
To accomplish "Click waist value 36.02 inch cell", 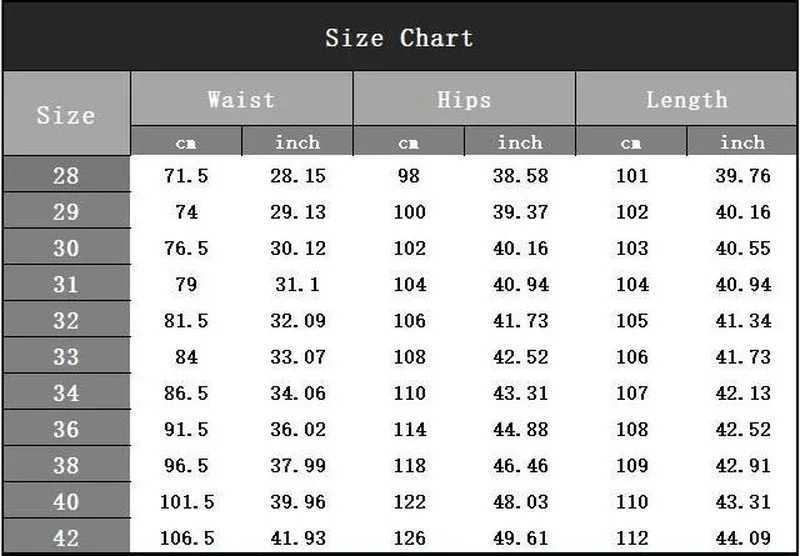I will [298, 429].
